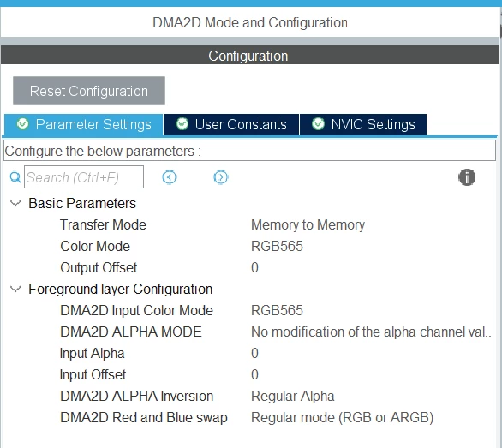Image resolution: width=502 pixels, height=448 pixels.
Task: Select the Parameter Settings tab
Action: pyautogui.click(x=84, y=124)
